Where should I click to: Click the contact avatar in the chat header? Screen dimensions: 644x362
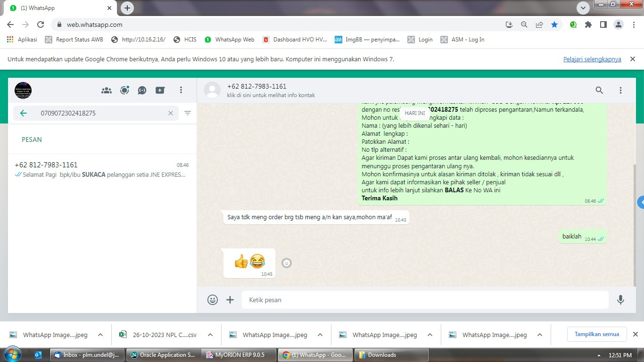click(212, 90)
